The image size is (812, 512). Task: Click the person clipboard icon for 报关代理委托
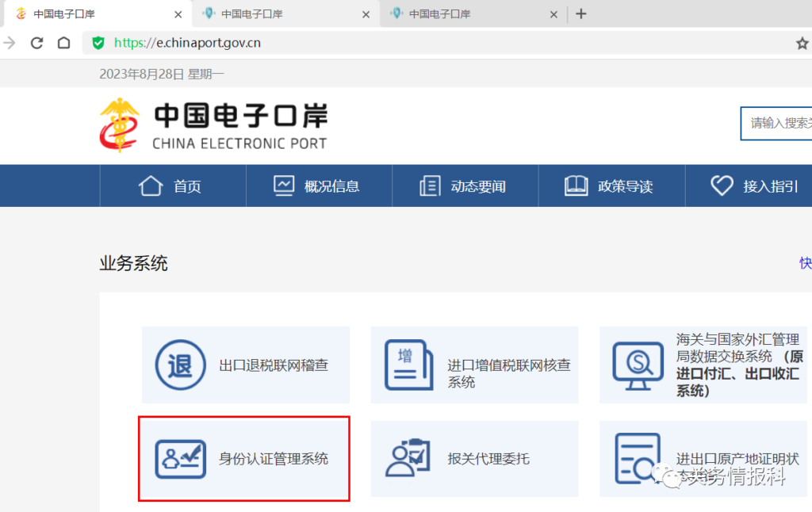pos(408,458)
